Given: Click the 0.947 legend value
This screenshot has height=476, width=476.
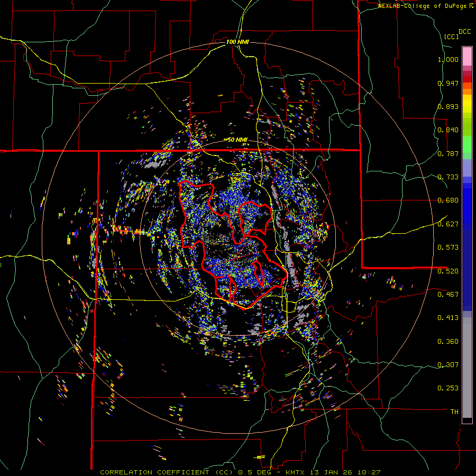Looking at the screenshot, I should coord(448,83).
